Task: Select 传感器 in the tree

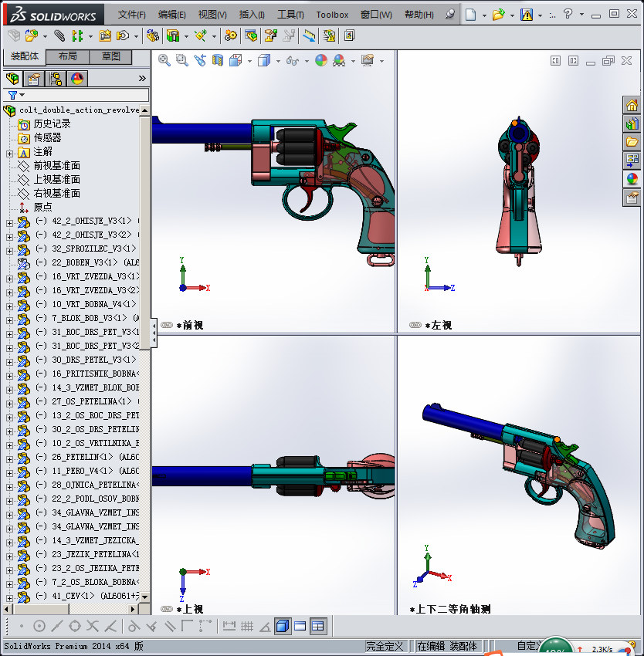Action: 47,137
